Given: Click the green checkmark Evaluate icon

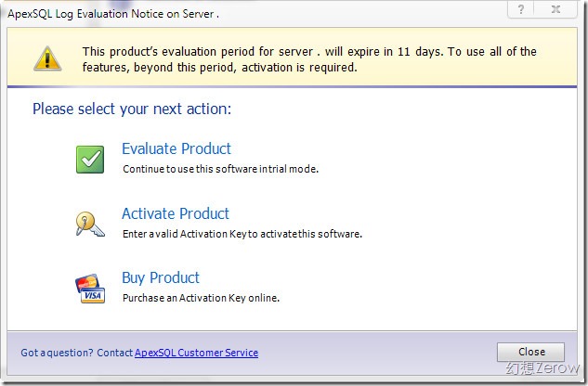Looking at the screenshot, I should [x=90, y=159].
